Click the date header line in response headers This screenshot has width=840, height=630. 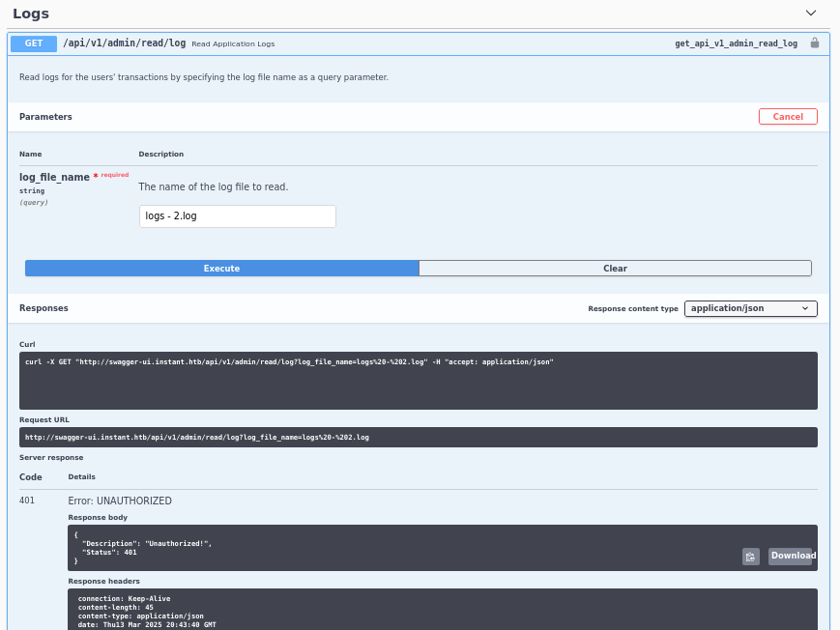pyautogui.click(x=147, y=624)
